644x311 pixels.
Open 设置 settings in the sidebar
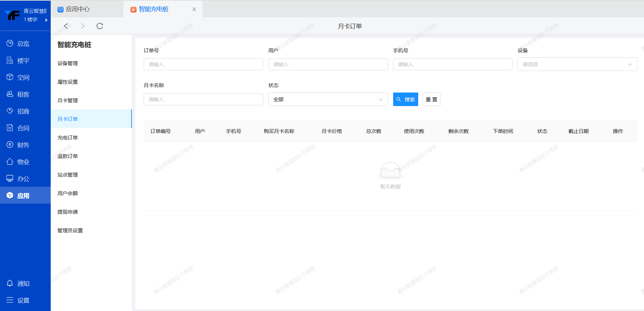[x=23, y=300]
